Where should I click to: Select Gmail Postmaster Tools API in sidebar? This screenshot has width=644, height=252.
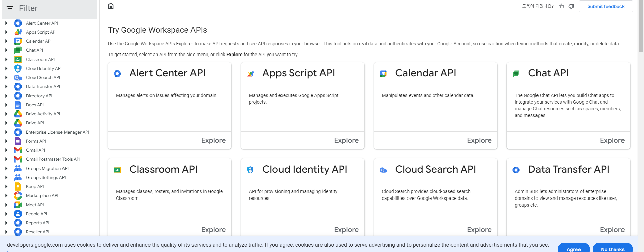click(x=53, y=159)
